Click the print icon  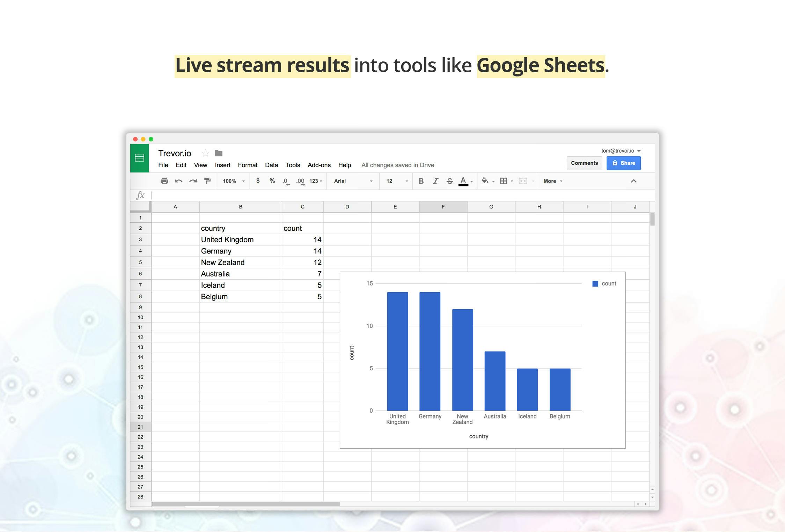pos(164,181)
